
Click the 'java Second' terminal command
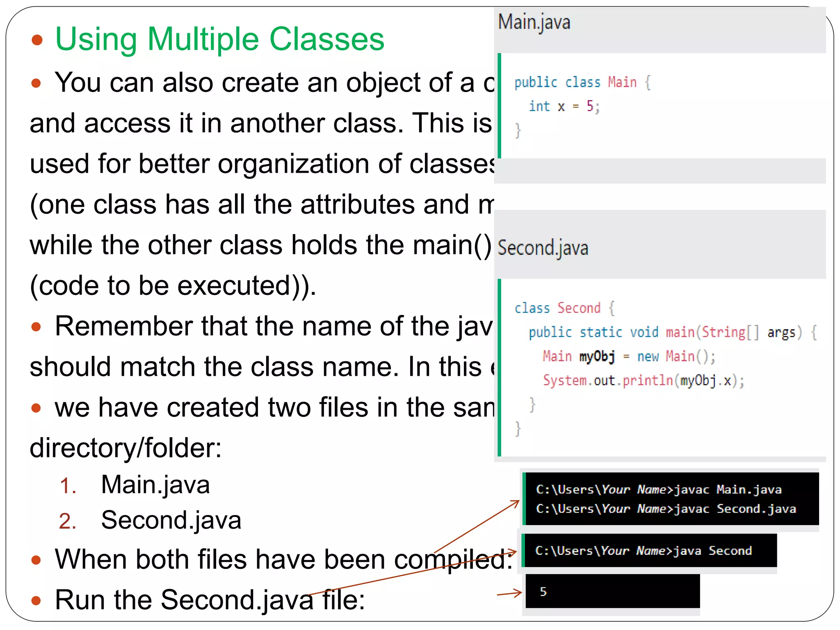pyautogui.click(x=644, y=550)
